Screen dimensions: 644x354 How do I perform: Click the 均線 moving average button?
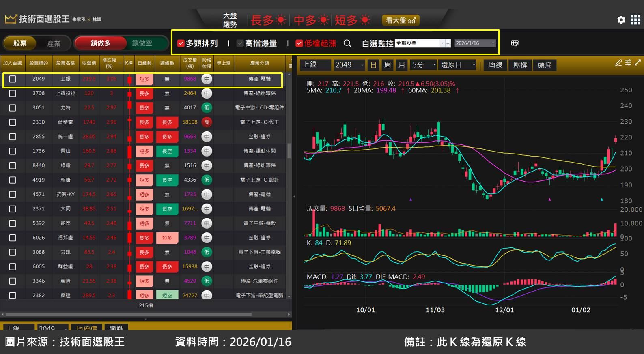(x=495, y=65)
